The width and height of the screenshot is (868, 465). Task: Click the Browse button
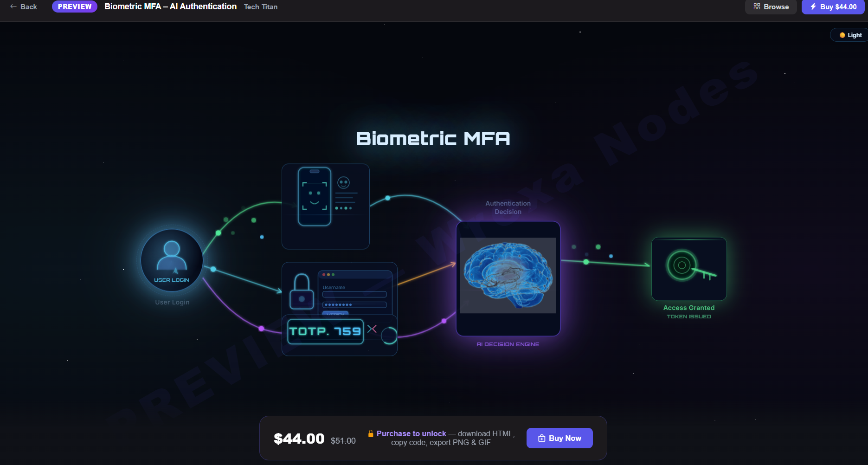[x=771, y=6]
